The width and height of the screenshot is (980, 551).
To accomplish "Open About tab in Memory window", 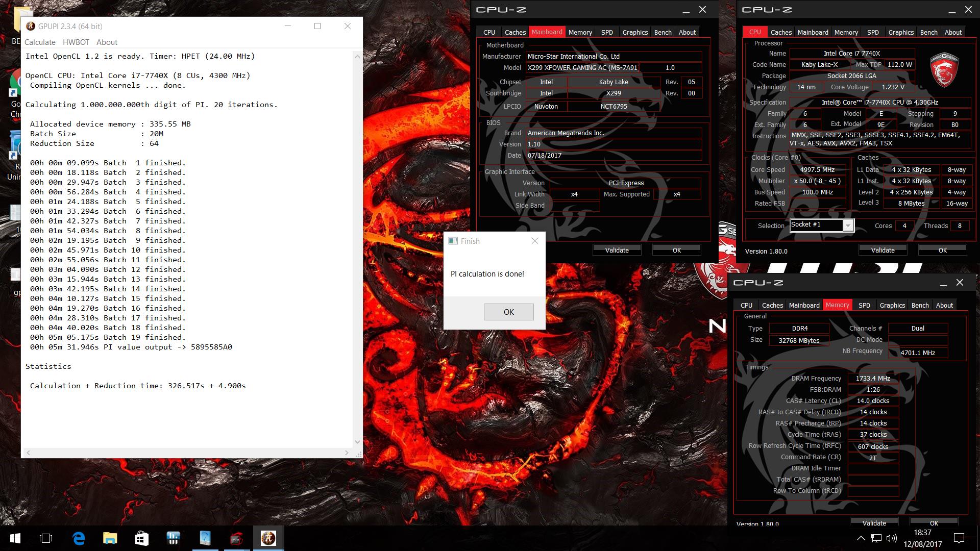I will click(x=944, y=305).
